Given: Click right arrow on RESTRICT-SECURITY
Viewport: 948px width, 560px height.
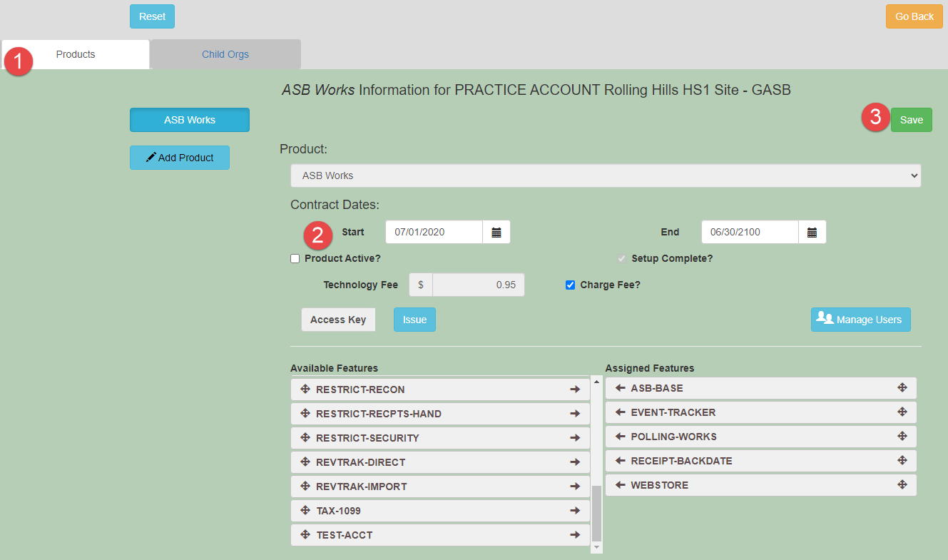Looking at the screenshot, I should (x=575, y=438).
